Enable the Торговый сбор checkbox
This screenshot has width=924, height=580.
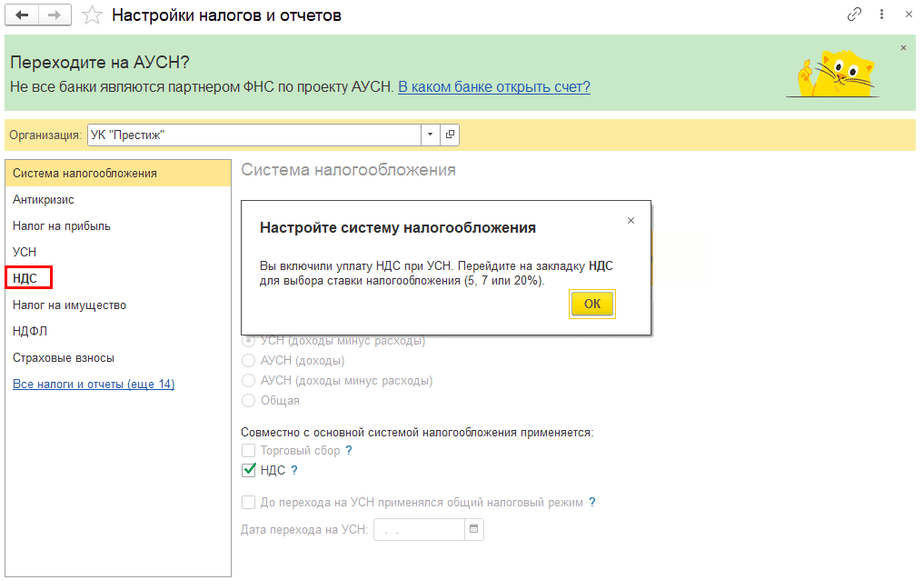tap(249, 450)
